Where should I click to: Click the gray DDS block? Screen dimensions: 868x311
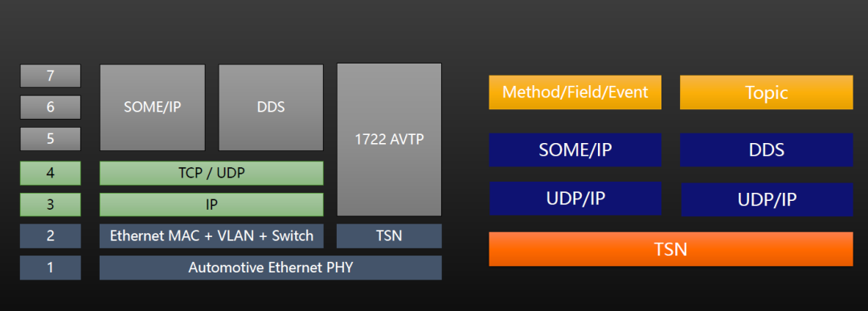pyautogui.click(x=271, y=108)
